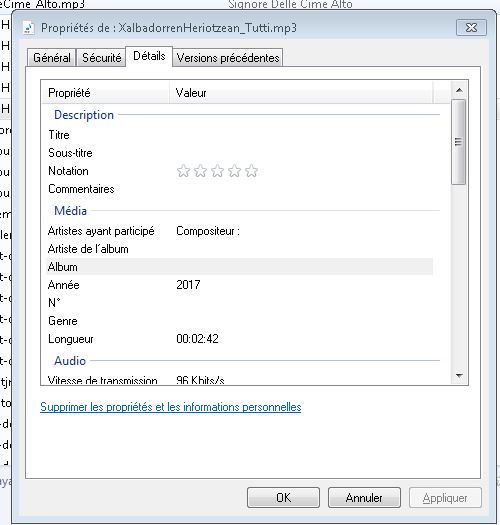Viewport: 500px width, 525px height.
Task: Confirm with the OK button
Action: [283, 498]
